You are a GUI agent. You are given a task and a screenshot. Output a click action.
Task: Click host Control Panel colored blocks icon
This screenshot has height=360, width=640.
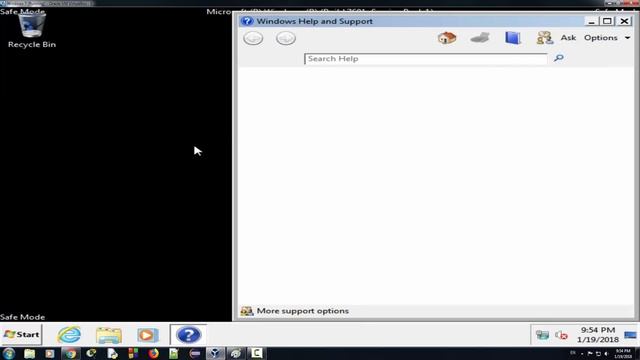click(x=133, y=353)
